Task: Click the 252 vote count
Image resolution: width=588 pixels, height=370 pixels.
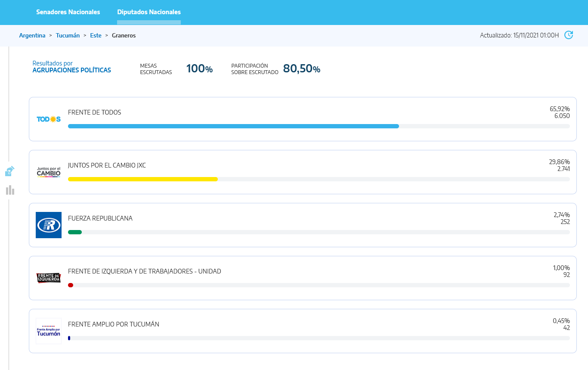Action: (x=565, y=222)
